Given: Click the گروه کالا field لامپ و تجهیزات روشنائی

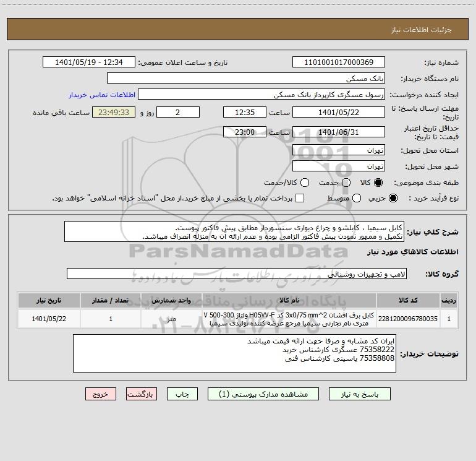Looking at the screenshot, I should (x=237, y=274).
